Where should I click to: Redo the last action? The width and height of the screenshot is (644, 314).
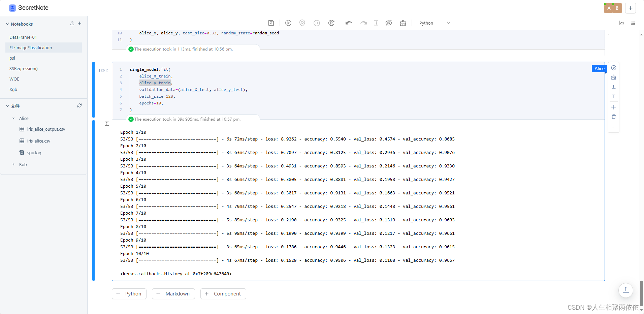click(364, 23)
